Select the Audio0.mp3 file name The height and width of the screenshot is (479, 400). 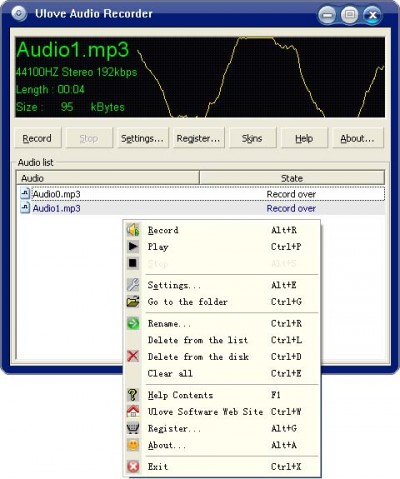pos(56,194)
